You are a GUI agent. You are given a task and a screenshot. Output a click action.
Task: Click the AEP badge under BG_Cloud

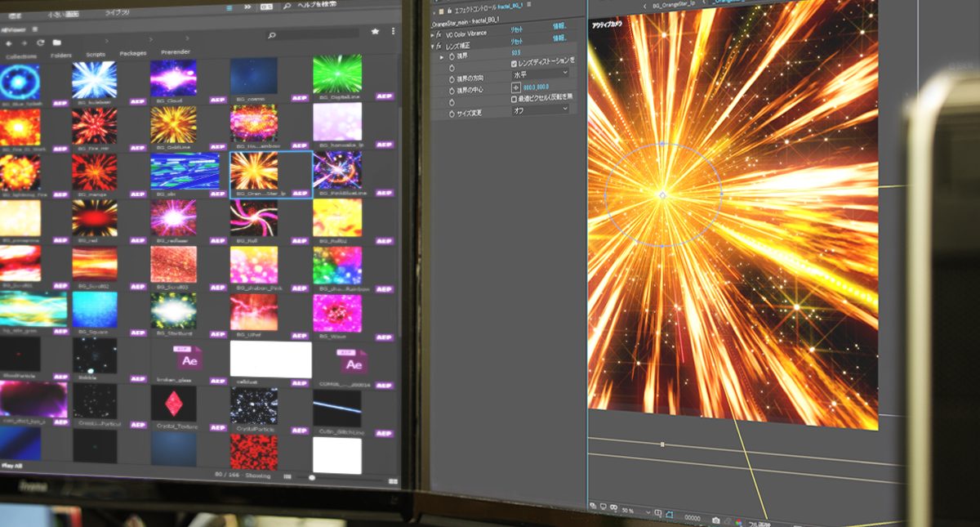point(217,100)
